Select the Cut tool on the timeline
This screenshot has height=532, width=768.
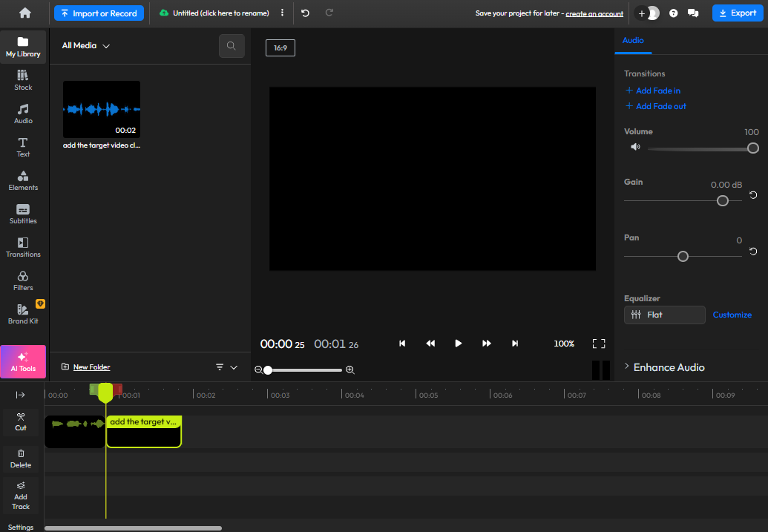pyautogui.click(x=20, y=423)
